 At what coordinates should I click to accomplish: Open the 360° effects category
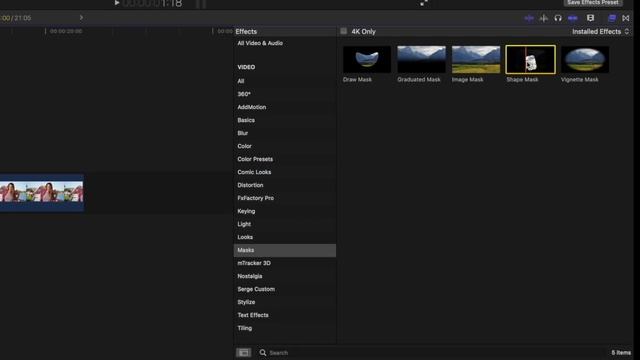[244, 94]
